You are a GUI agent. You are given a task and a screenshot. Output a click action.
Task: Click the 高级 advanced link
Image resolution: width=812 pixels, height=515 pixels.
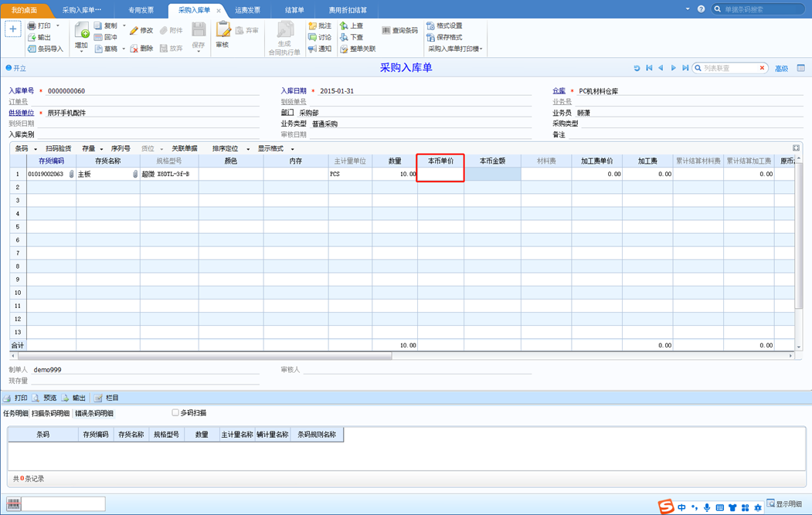pyautogui.click(x=781, y=68)
